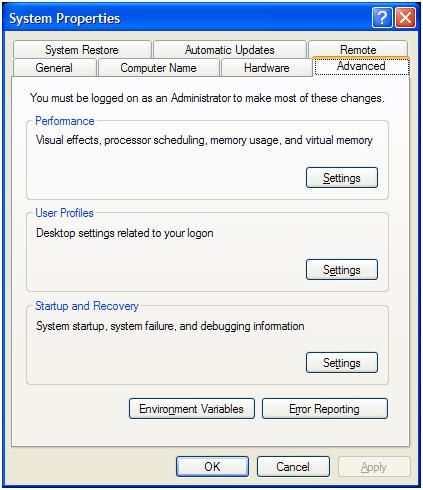Switch to the Hardware tab
This screenshot has height=490, width=423.
(x=267, y=68)
